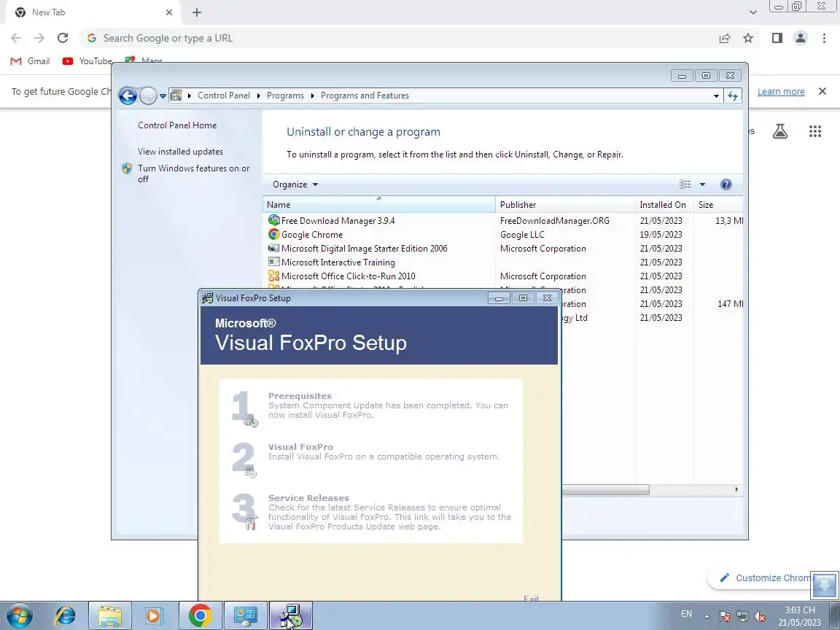This screenshot has height=630, width=840.
Task: Go back in the Control Panel window
Action: 128,96
